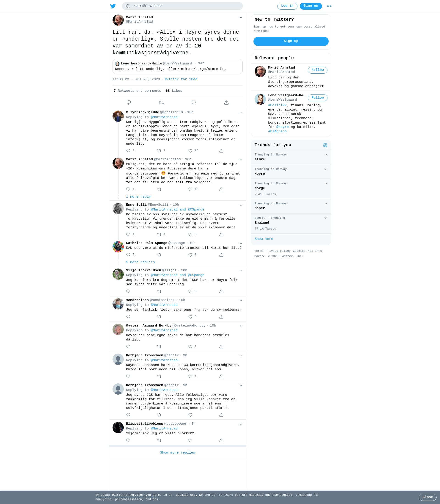Open quoted Lene Westgaard-Halle tweet
The width and height of the screenshot is (440, 504).
pyautogui.click(x=178, y=66)
